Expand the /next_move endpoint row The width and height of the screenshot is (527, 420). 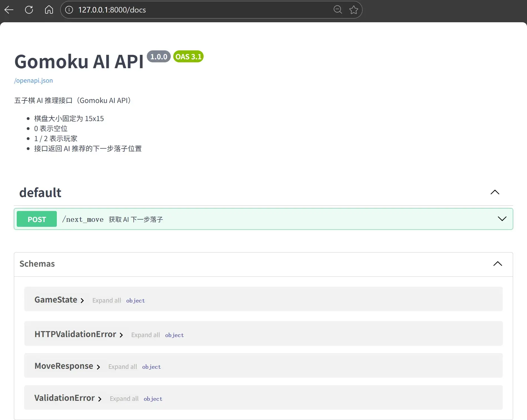point(502,219)
